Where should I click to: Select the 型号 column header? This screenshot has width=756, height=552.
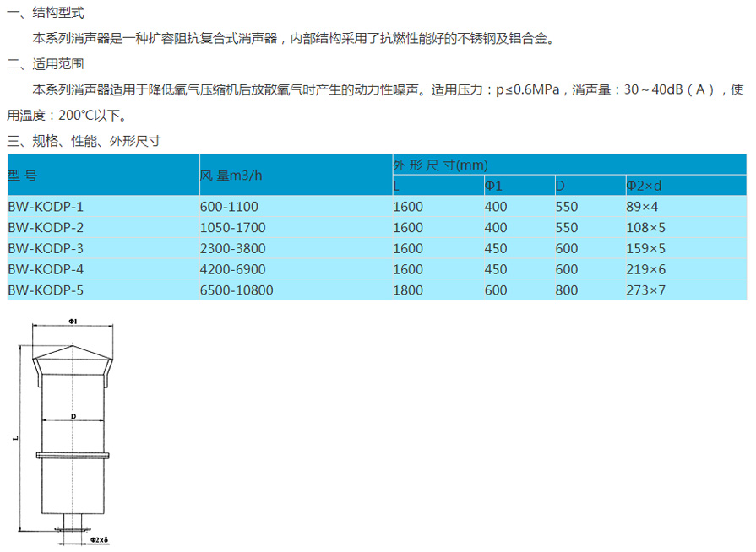click(23, 176)
